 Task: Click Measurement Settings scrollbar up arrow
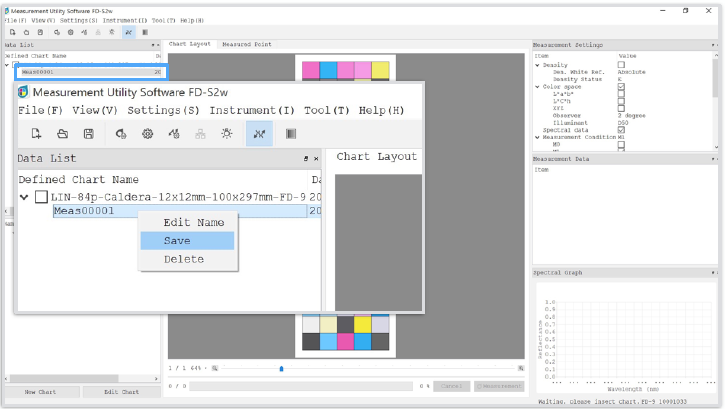pos(716,55)
